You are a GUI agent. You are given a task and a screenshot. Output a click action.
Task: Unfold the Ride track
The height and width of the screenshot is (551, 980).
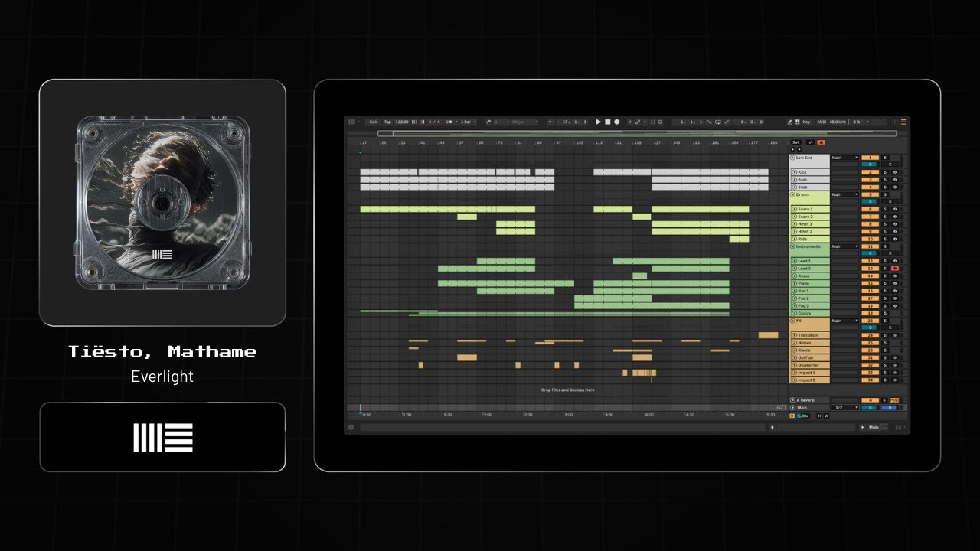[795, 239]
